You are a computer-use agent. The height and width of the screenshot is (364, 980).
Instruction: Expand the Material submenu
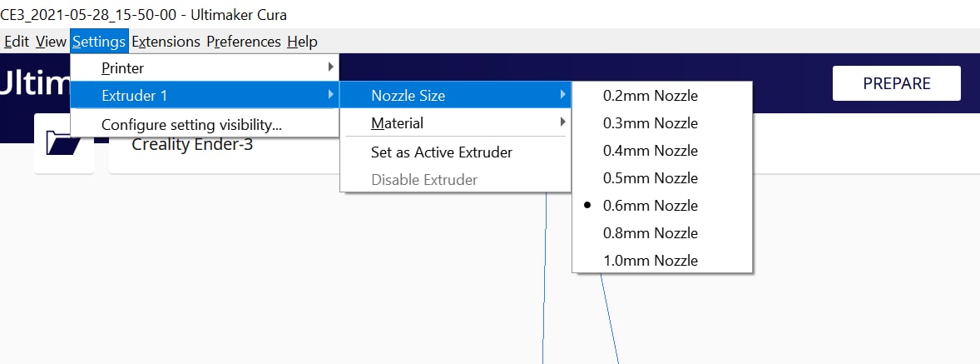[x=456, y=123]
